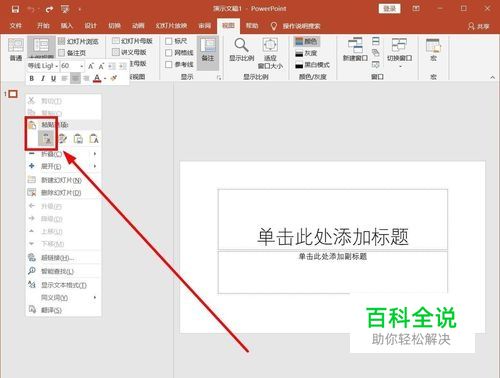Screen dimensions: 500x378
Task: Select 颜色 color mode
Action: point(307,41)
